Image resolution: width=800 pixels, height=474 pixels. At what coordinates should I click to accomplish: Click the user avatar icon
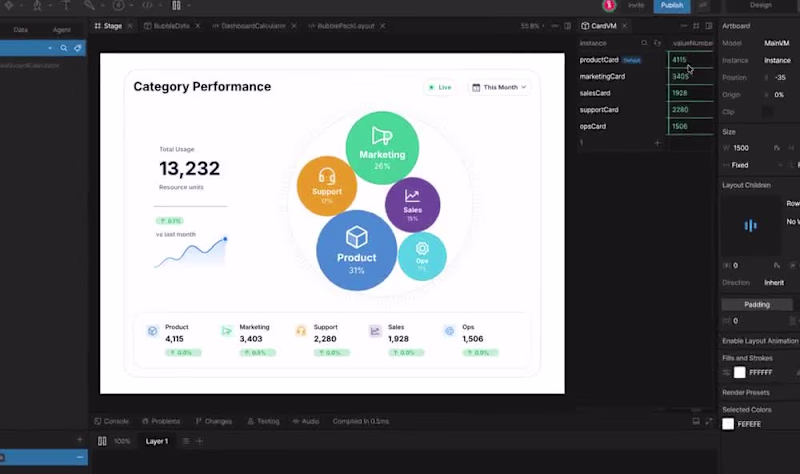608,6
